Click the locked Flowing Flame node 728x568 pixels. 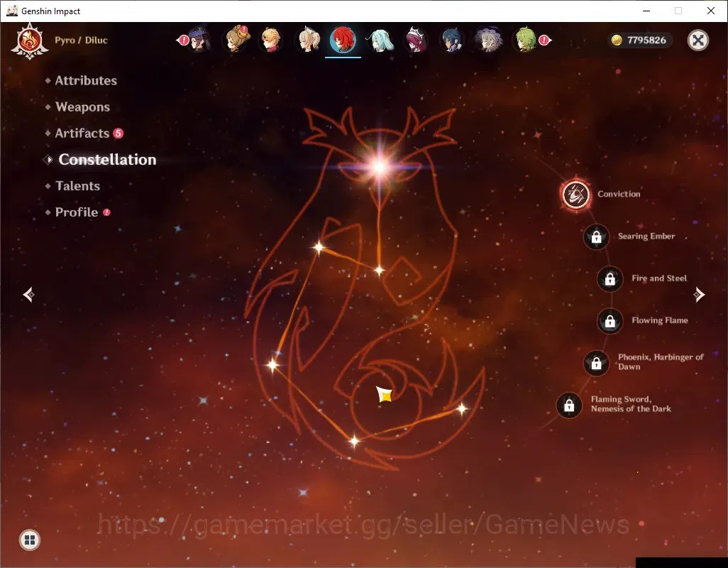coord(610,321)
